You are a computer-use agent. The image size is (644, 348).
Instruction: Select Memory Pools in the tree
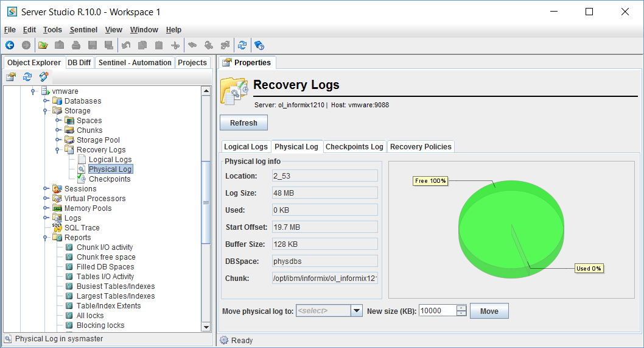[x=88, y=208]
